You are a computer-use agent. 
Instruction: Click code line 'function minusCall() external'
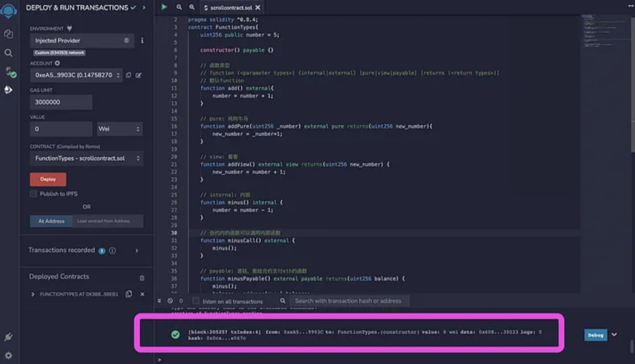[248, 240]
